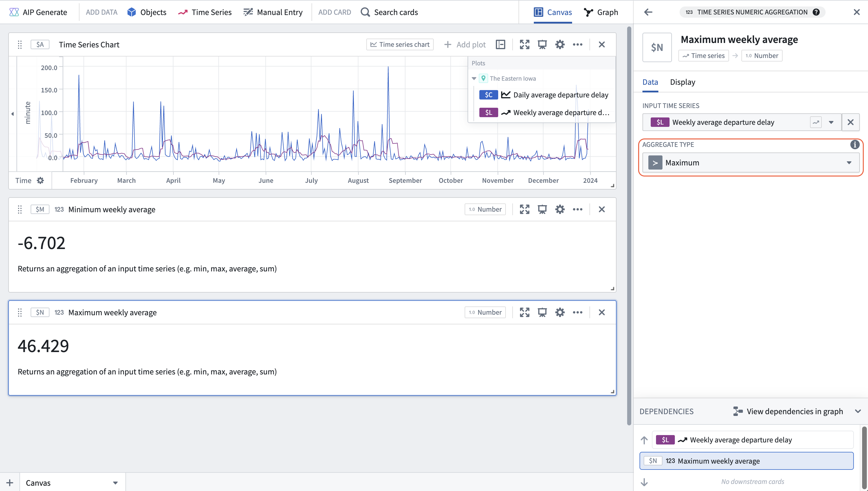This screenshot has width=868, height=491.
Task: Click the blue $C plot color badge
Action: pos(488,95)
